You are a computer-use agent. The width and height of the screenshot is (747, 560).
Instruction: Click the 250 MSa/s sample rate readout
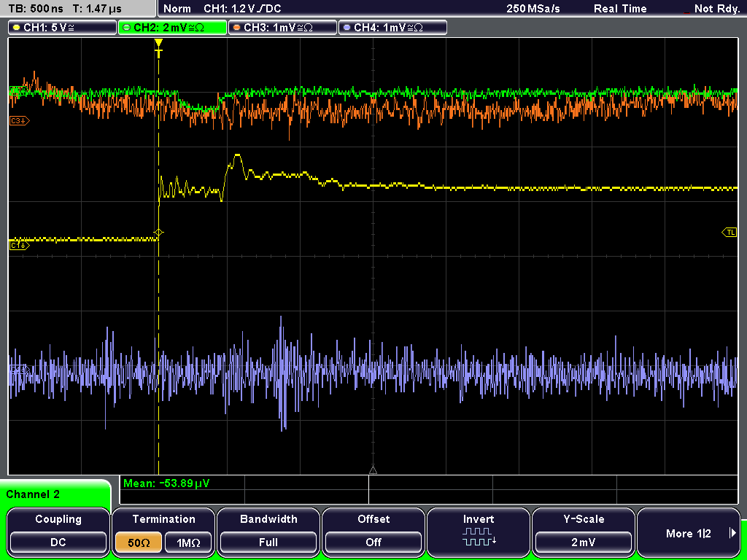tap(533, 9)
